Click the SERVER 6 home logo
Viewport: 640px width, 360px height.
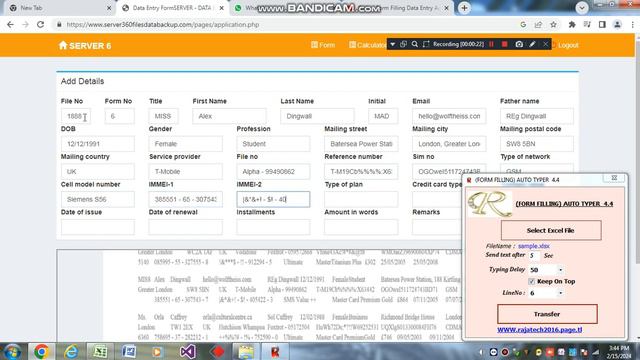(85, 45)
